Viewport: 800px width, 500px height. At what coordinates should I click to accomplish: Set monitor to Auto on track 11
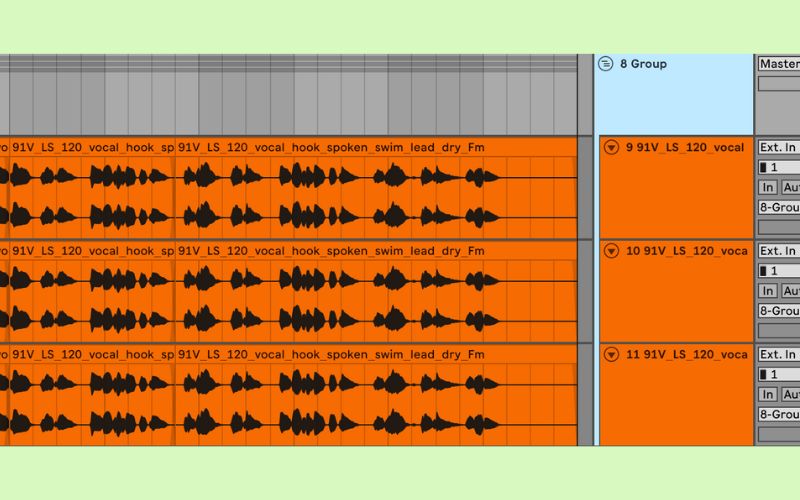[x=791, y=394]
